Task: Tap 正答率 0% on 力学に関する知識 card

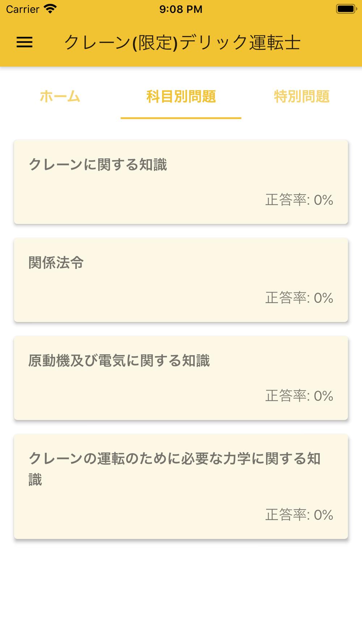Action: 299,515
